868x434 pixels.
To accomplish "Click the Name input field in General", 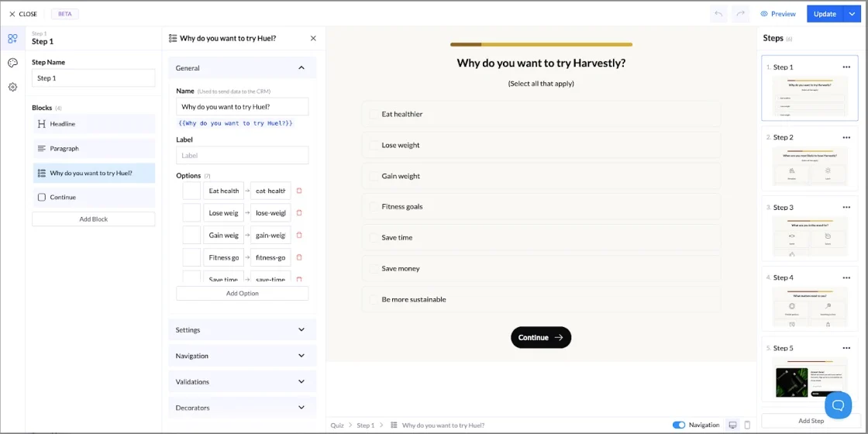I will (243, 107).
